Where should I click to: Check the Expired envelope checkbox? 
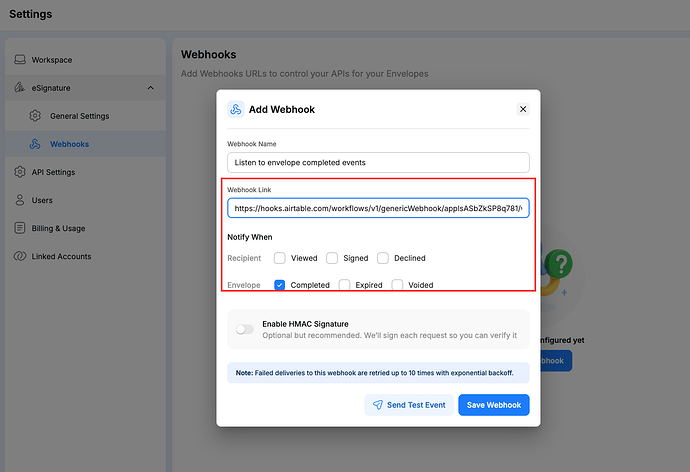tap(344, 285)
